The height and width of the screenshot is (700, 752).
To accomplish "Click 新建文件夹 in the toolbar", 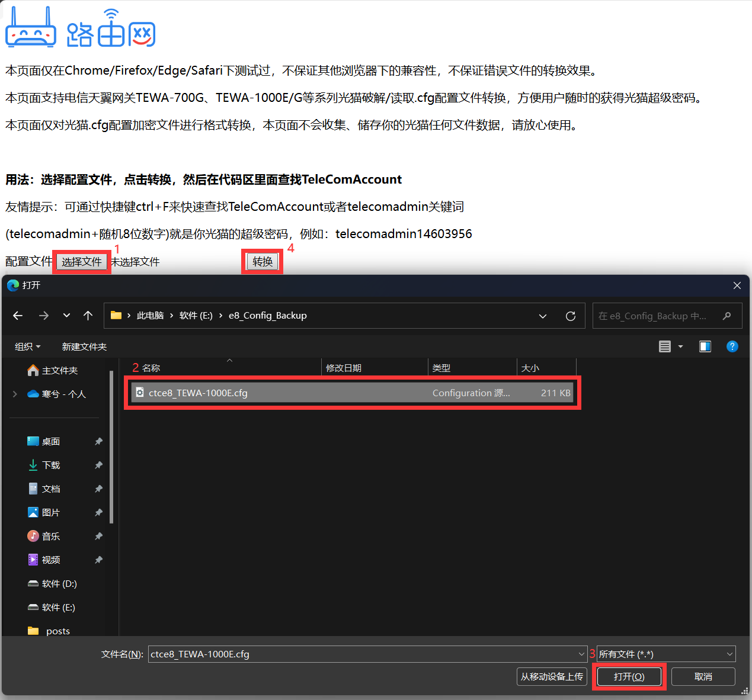I will (84, 346).
